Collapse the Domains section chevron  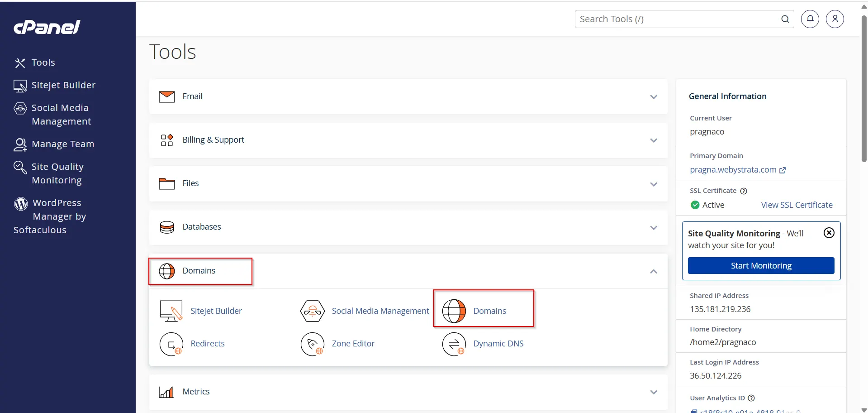point(654,271)
